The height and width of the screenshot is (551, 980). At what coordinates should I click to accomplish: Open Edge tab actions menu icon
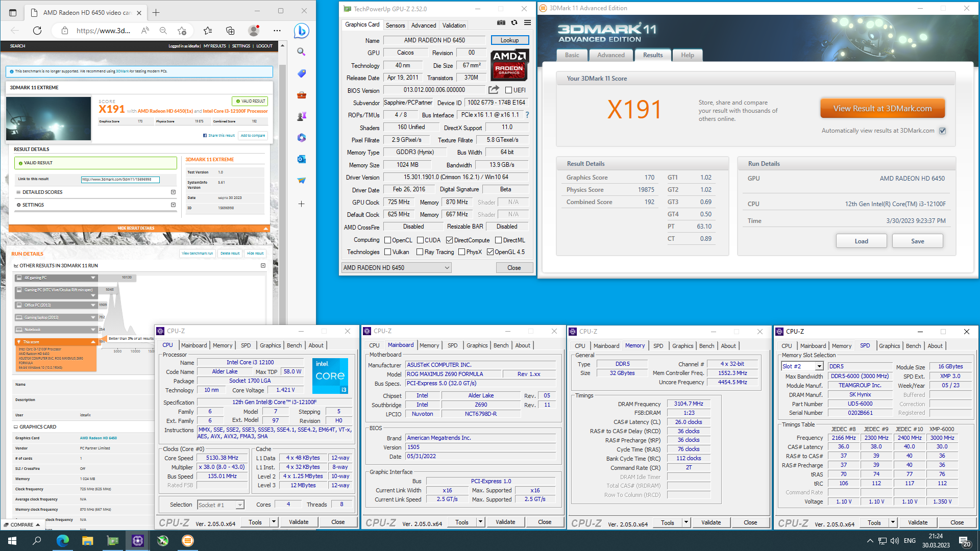(x=13, y=12)
